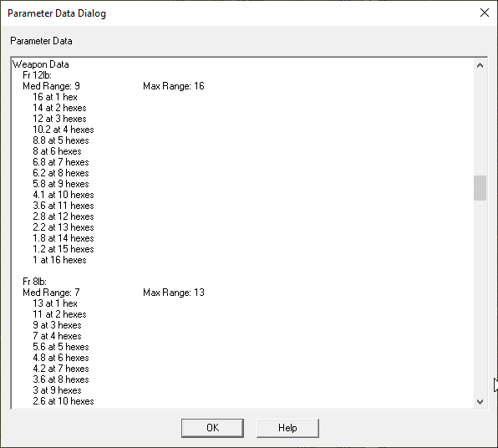The width and height of the screenshot is (498, 448).
Task: Click the 13 at 1 hex line
Action: tap(55, 303)
